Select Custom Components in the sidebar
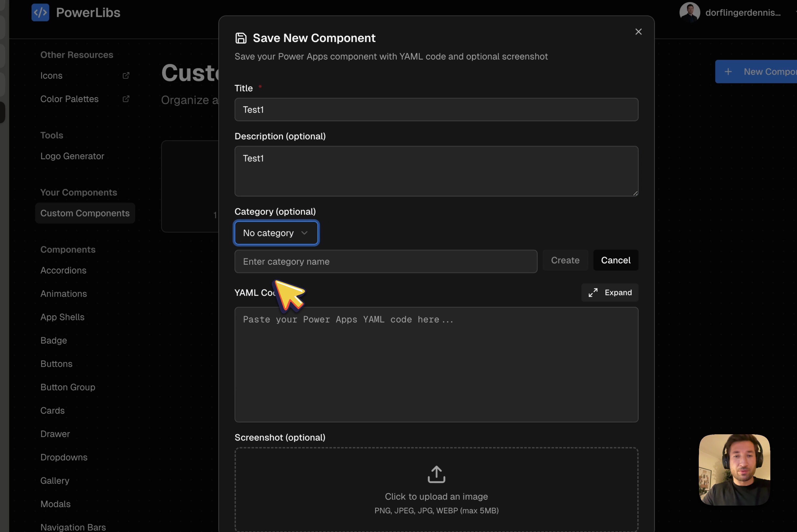797x532 pixels. (x=85, y=213)
